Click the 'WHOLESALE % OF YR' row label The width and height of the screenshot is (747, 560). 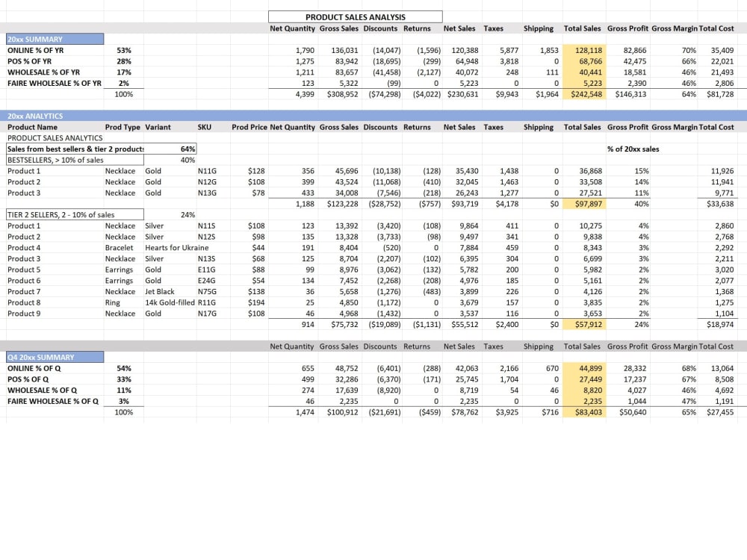(x=44, y=72)
